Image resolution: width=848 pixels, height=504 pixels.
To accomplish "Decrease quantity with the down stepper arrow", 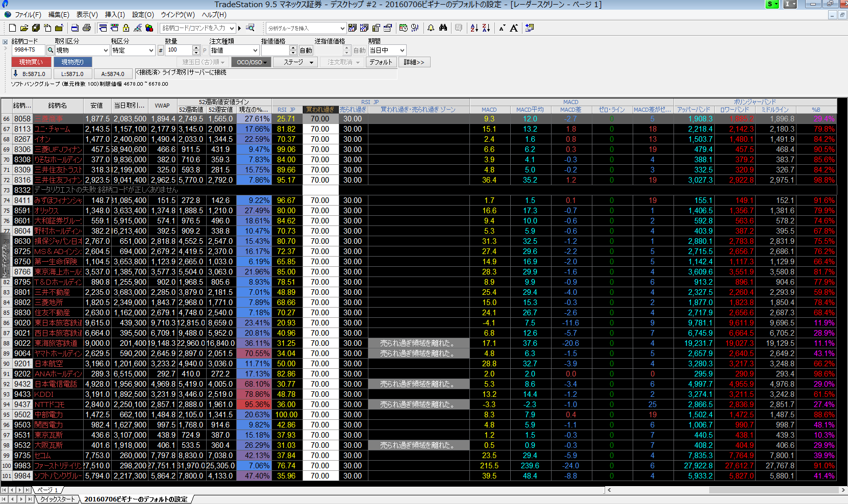I will point(196,53).
